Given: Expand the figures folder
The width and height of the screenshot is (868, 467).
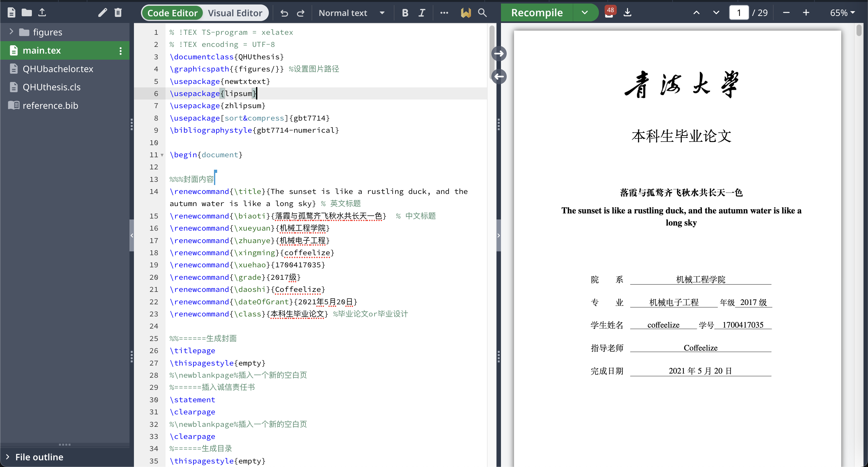Looking at the screenshot, I should pyautogui.click(x=11, y=31).
